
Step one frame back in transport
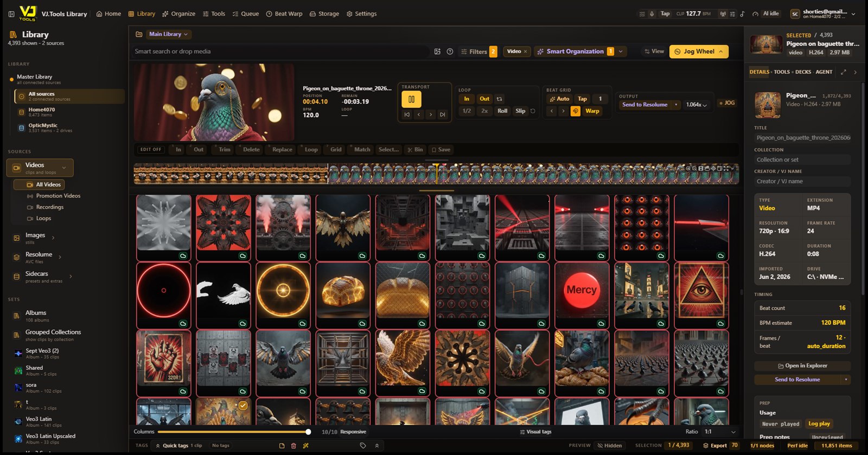pyautogui.click(x=419, y=114)
